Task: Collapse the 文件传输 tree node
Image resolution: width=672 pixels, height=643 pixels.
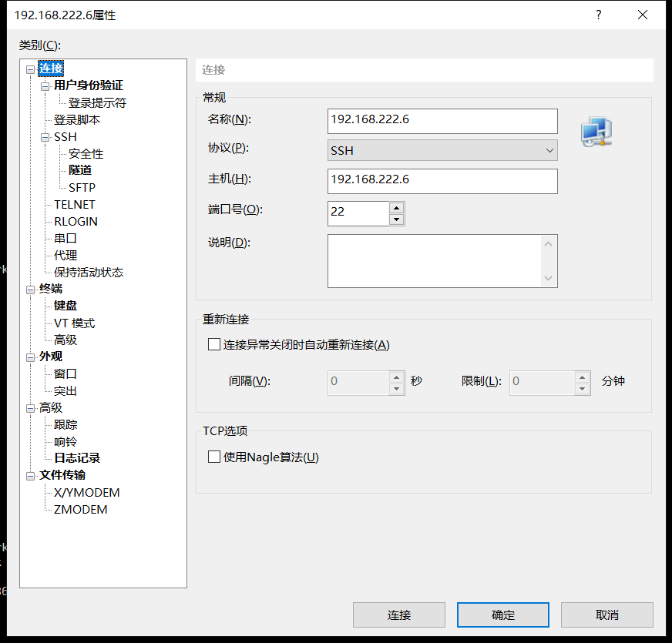Action: (x=30, y=476)
